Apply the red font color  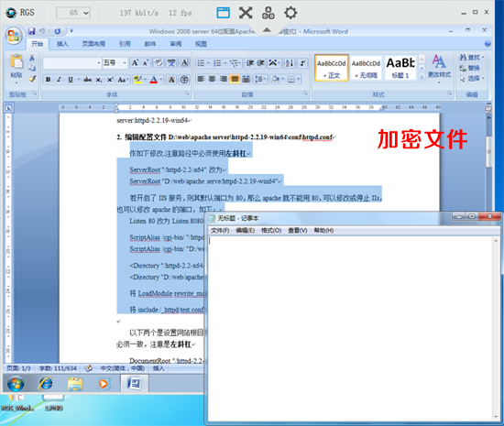pyautogui.click(x=154, y=80)
